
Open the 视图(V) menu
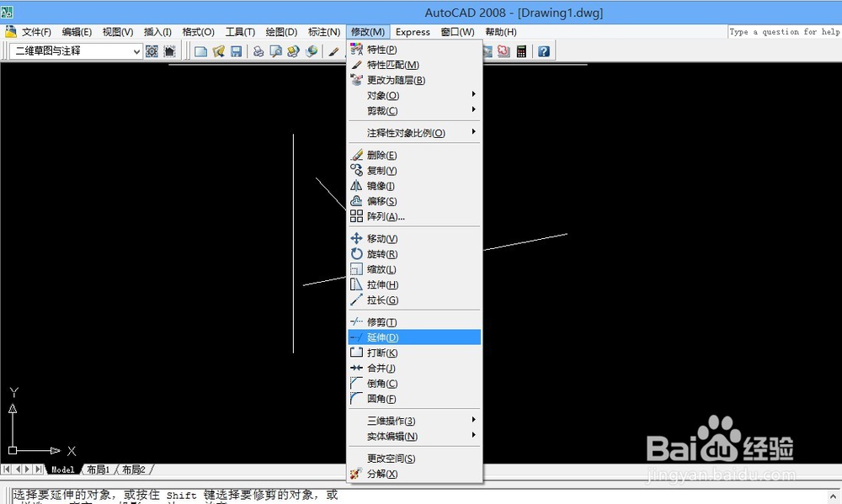coord(118,32)
